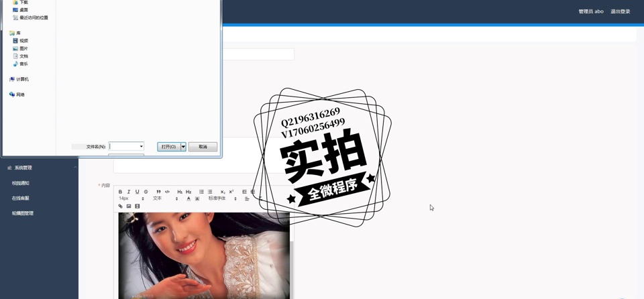Insert a bullet list
Image resolution: width=644 pixels, height=299 pixels.
click(x=210, y=192)
